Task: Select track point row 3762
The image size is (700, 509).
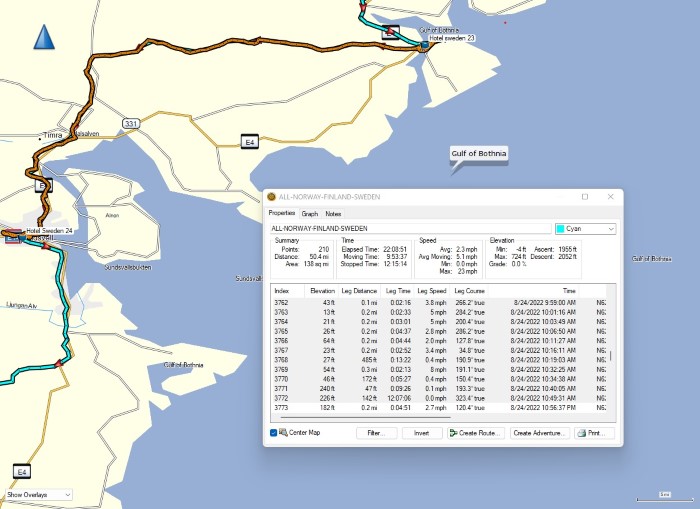Action: coord(439,303)
